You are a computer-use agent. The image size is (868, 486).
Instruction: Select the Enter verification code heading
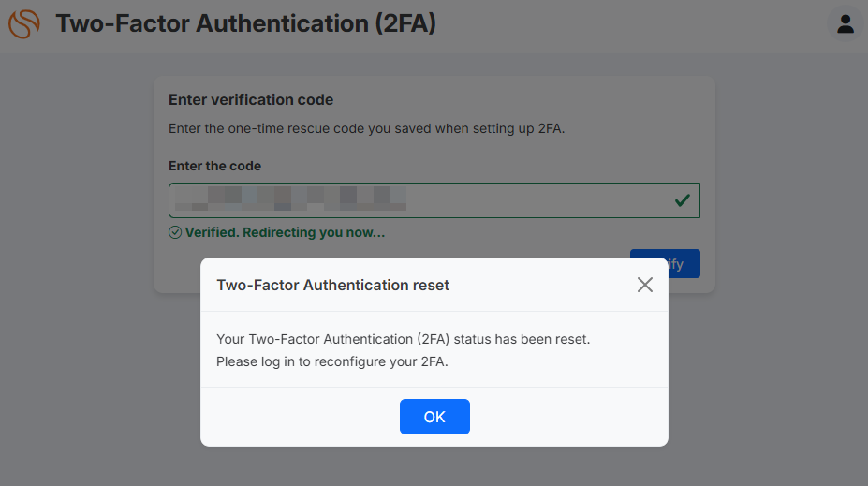(251, 99)
